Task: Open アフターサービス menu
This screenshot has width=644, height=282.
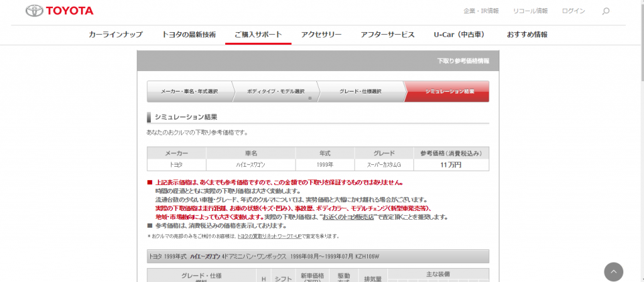Action: 387,35
